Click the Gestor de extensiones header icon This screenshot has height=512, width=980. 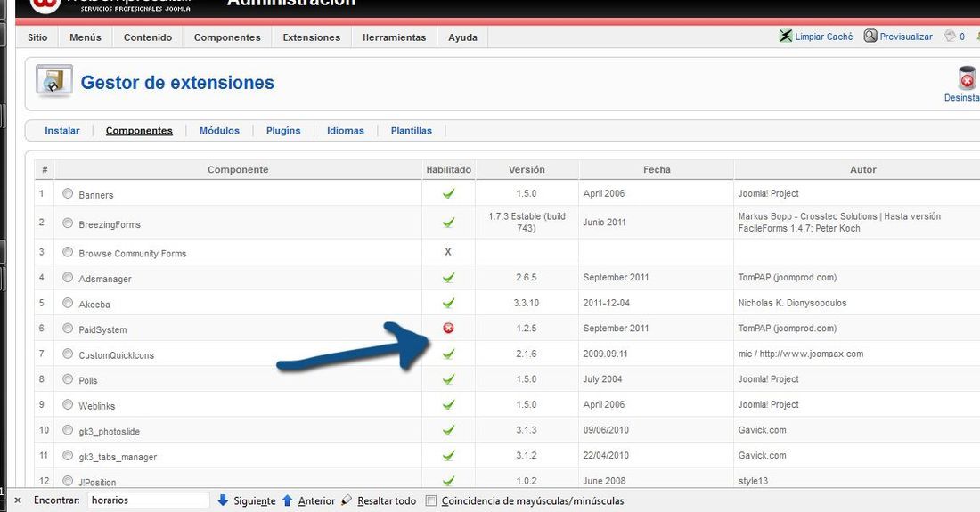coord(53,81)
